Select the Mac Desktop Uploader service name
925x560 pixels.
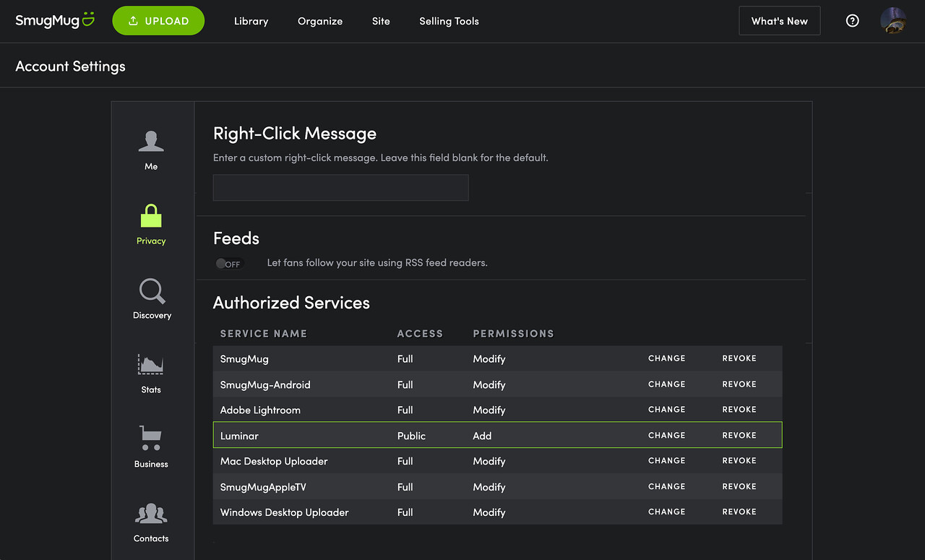pyautogui.click(x=274, y=461)
